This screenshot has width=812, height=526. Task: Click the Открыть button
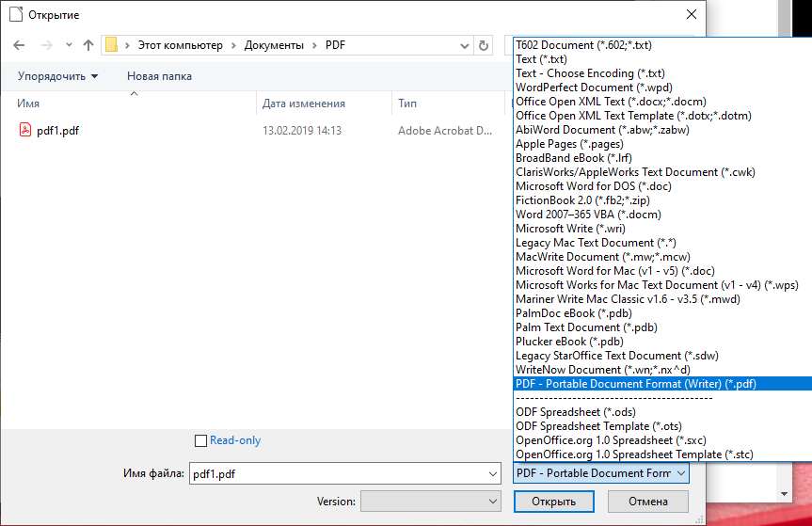pyautogui.click(x=553, y=502)
